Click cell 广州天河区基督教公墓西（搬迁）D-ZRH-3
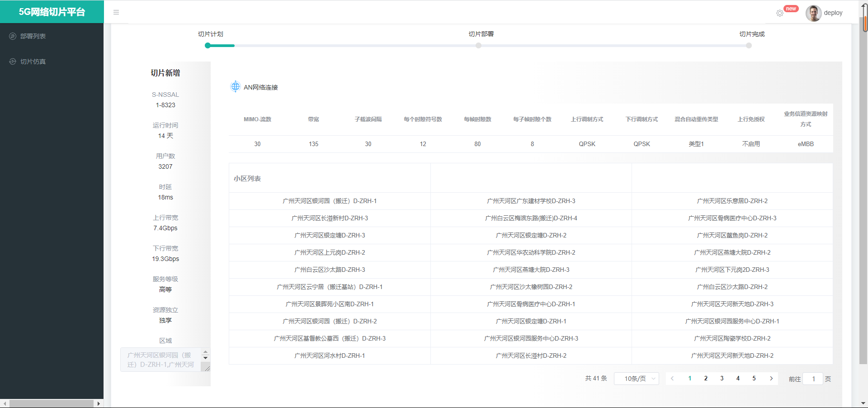This screenshot has height=408, width=868. 330,338
